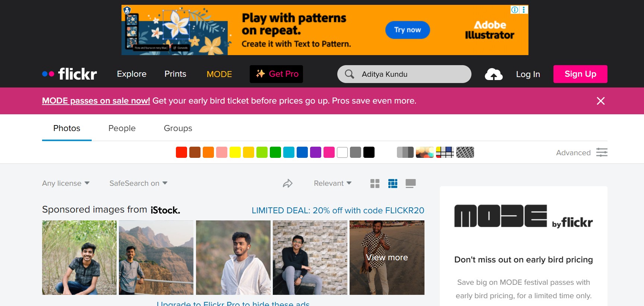Switch to the slideshow story view
644x306 pixels.
(410, 183)
